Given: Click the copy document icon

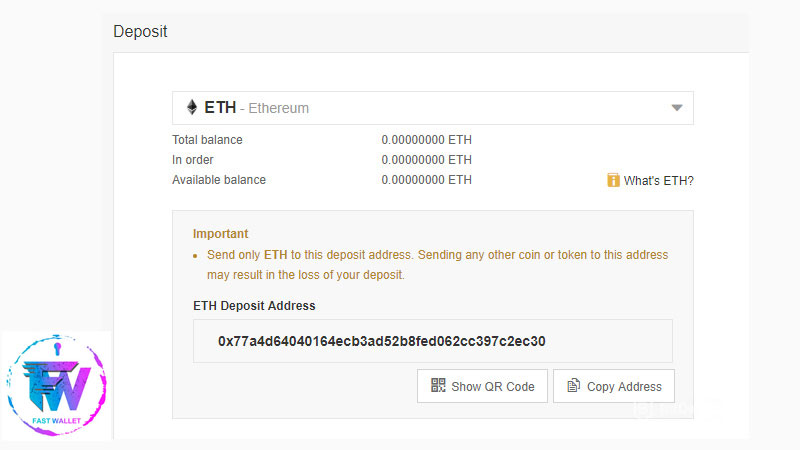Looking at the screenshot, I should (573, 385).
